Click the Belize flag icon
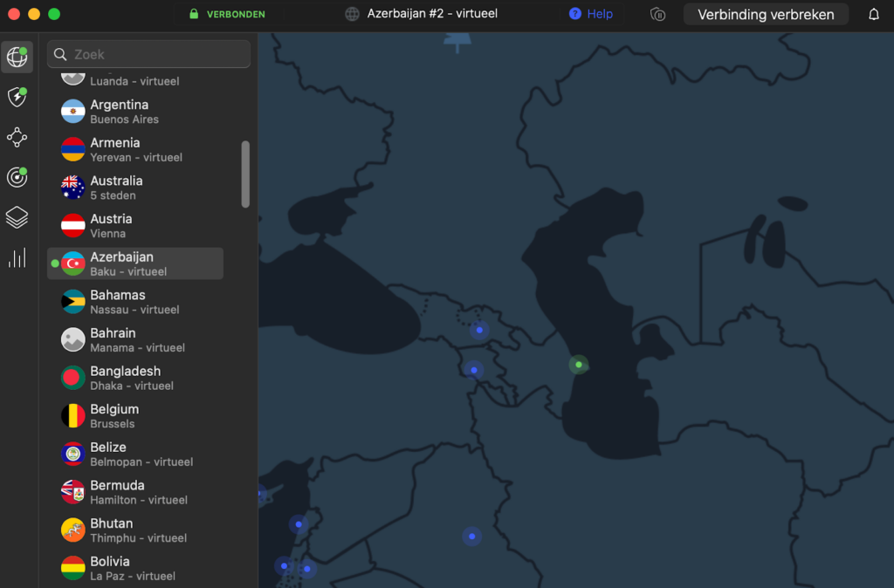 [73, 455]
